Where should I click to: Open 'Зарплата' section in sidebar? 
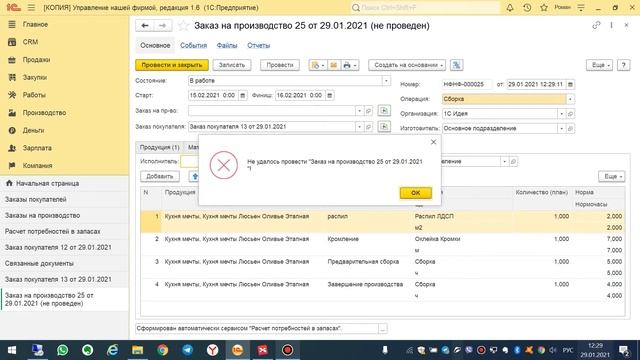click(x=37, y=148)
